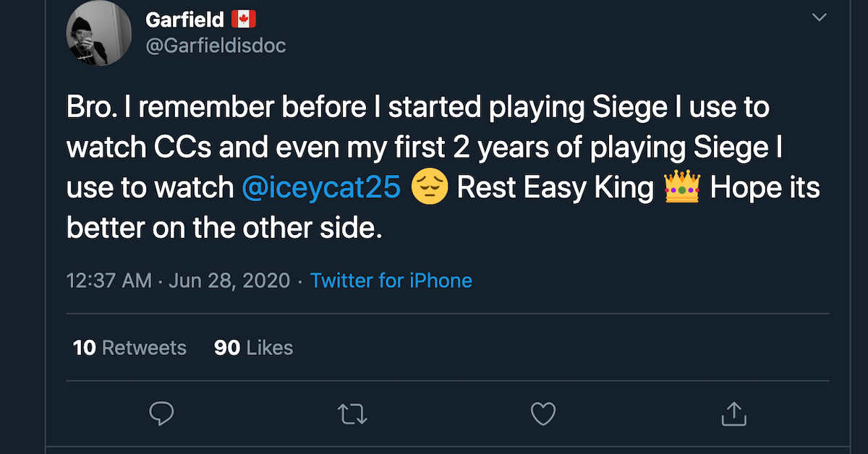868x454 pixels.
Task: Start a reply using the speech bubble
Action: pos(161,414)
